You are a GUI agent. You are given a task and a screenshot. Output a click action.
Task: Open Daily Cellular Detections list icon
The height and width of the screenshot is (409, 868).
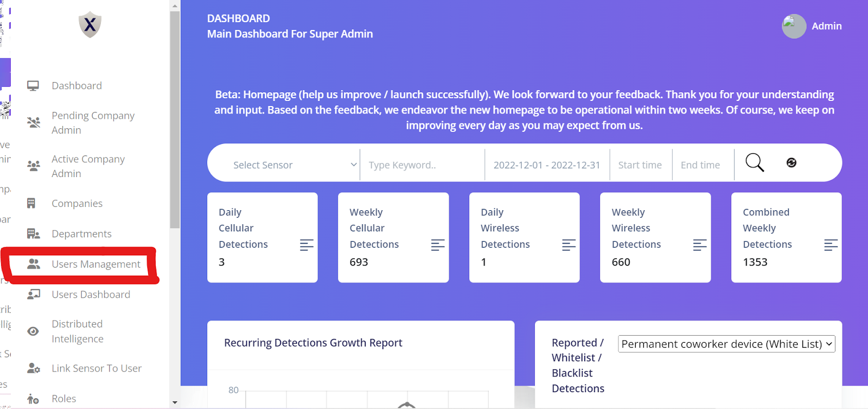307,245
